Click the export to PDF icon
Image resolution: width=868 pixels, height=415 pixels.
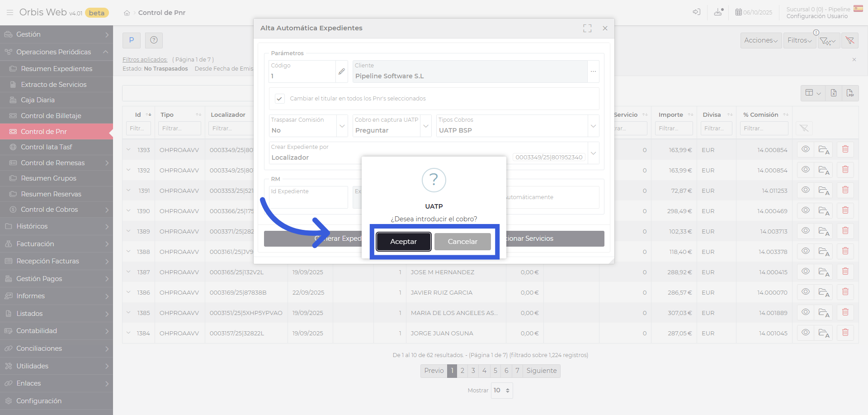850,93
